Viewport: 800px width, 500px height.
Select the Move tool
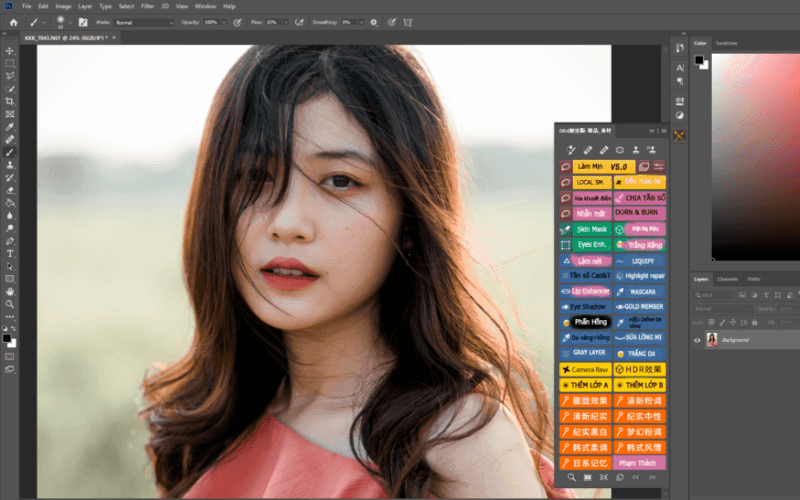[x=10, y=51]
